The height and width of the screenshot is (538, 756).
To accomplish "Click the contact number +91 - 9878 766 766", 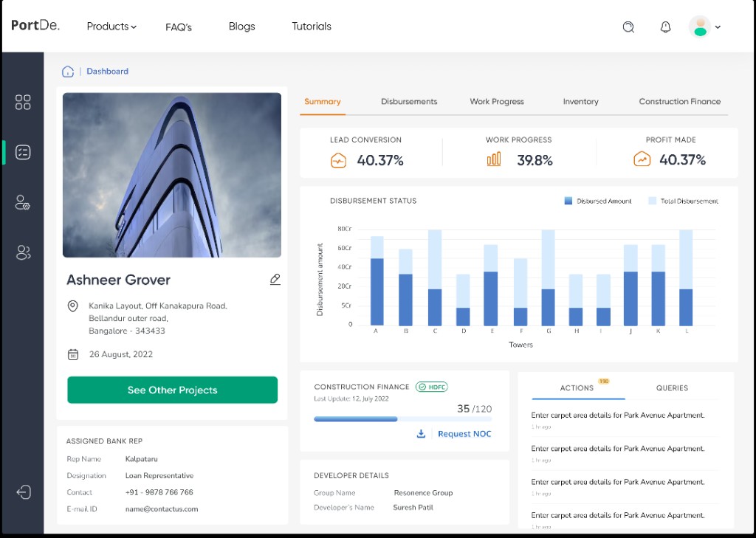I will point(159,492).
